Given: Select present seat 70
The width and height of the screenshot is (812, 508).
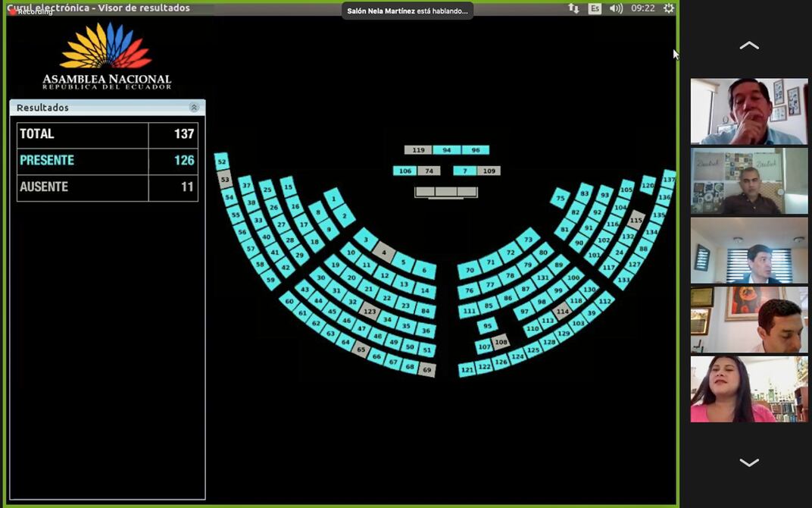Looking at the screenshot, I should 469,270.
